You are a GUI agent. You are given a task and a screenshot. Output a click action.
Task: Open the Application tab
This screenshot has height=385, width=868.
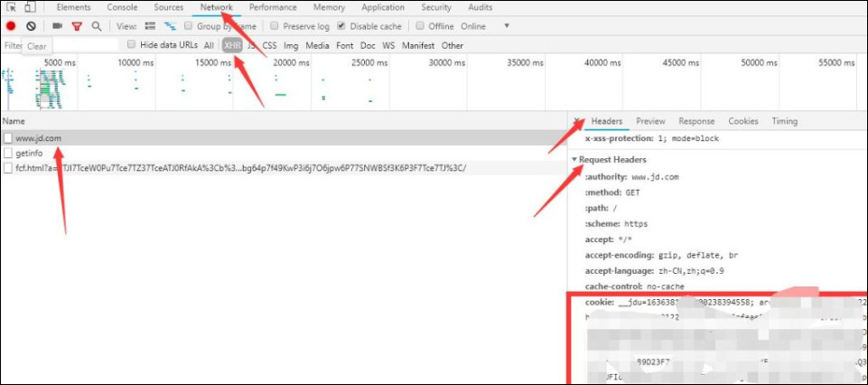coord(383,8)
